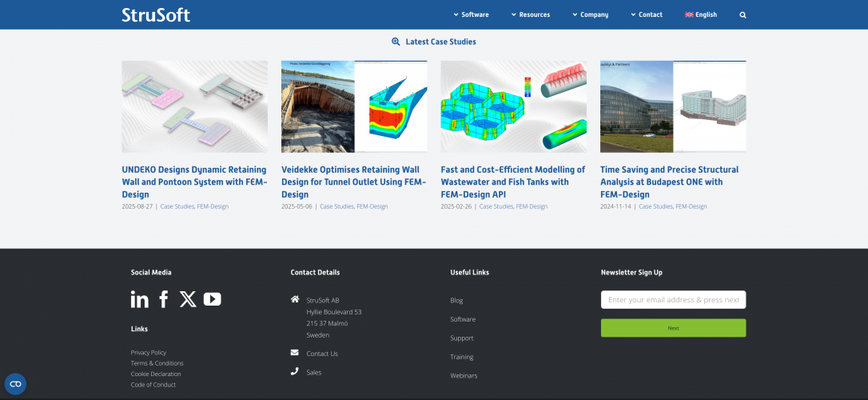Select the Newsletter Sign Up heading
Screen dimensions: 868x400
point(631,273)
